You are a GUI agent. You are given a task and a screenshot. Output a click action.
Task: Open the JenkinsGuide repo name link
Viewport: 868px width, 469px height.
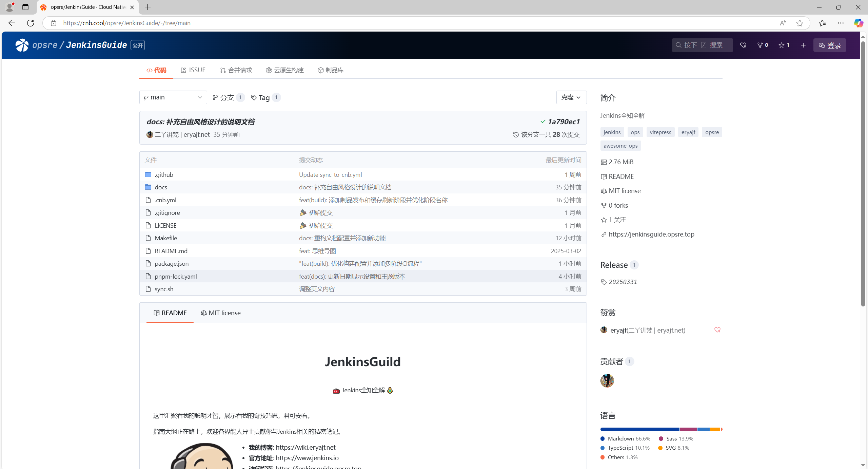point(96,45)
